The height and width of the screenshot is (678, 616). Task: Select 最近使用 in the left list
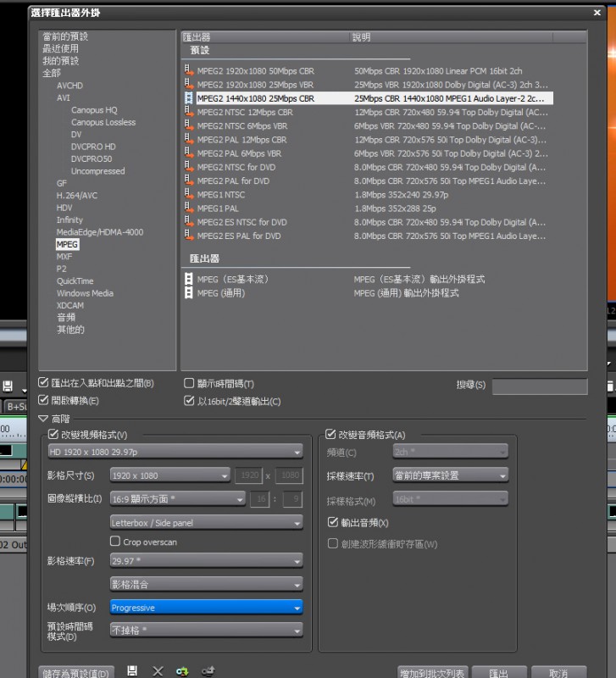(60, 49)
